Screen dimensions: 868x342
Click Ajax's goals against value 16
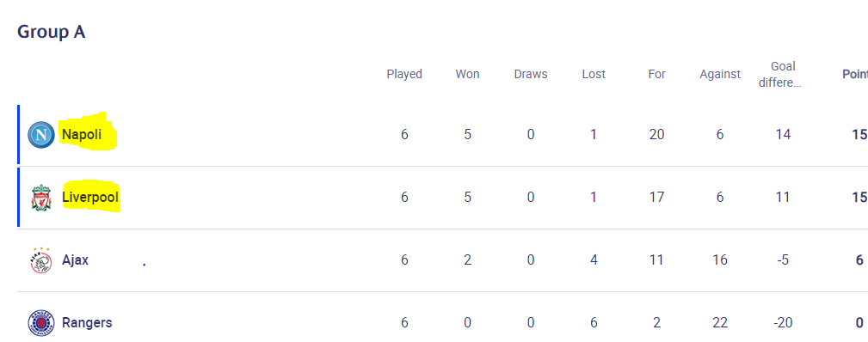[x=720, y=260]
